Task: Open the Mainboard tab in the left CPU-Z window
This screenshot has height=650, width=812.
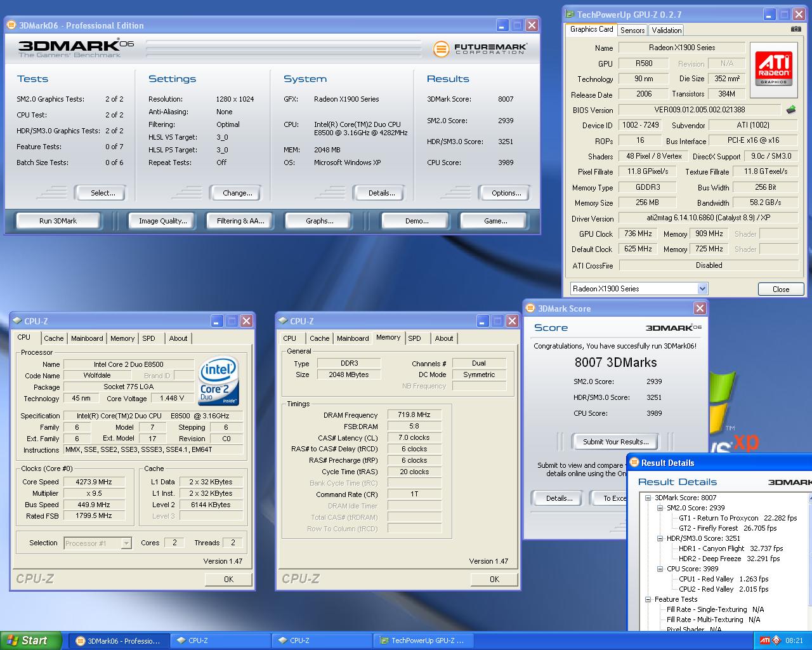Action: [87, 338]
